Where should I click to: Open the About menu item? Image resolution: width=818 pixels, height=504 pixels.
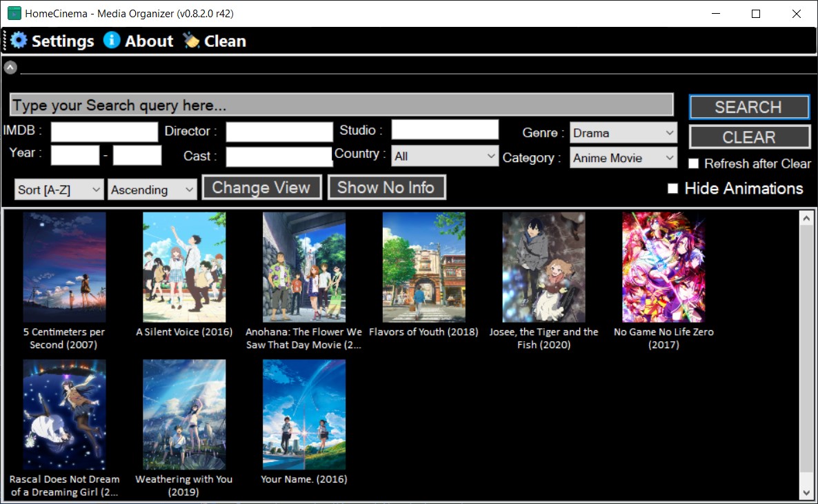coord(149,41)
